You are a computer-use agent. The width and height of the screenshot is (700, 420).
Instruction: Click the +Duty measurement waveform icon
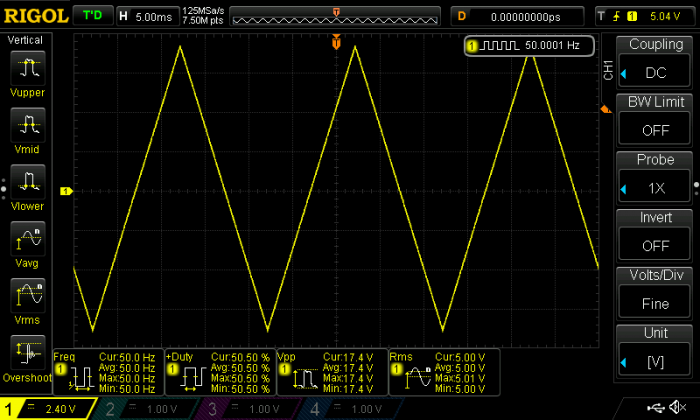[x=193, y=379]
